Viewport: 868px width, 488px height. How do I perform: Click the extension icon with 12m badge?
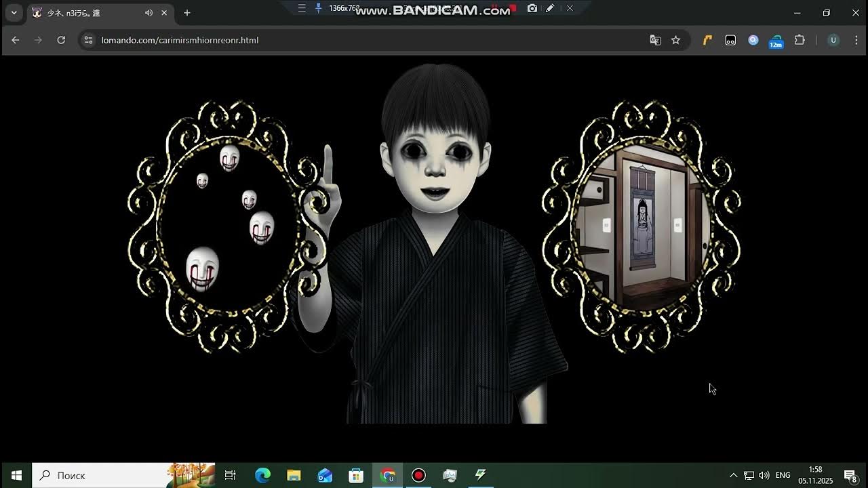(x=776, y=41)
